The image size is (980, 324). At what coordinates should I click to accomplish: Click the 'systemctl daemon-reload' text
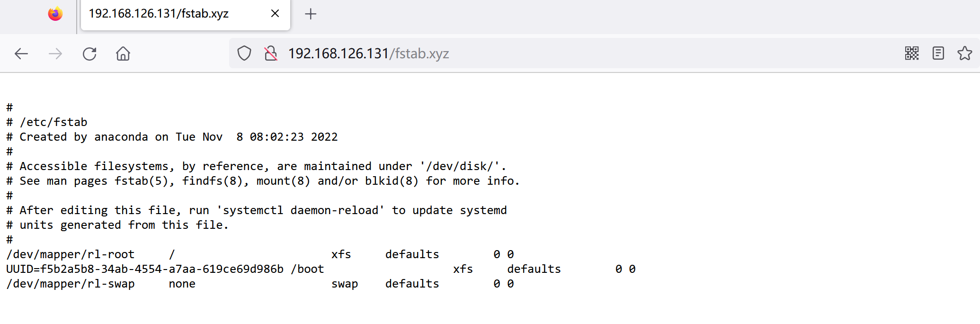301,211
